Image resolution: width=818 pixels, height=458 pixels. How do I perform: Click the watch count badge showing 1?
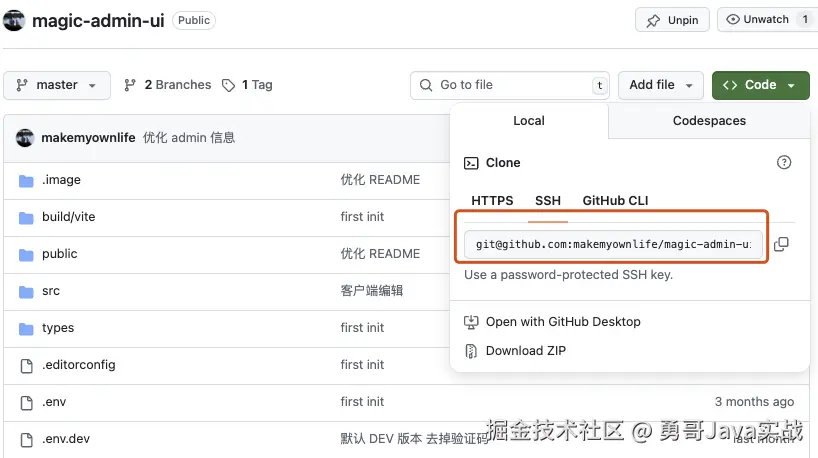805,20
